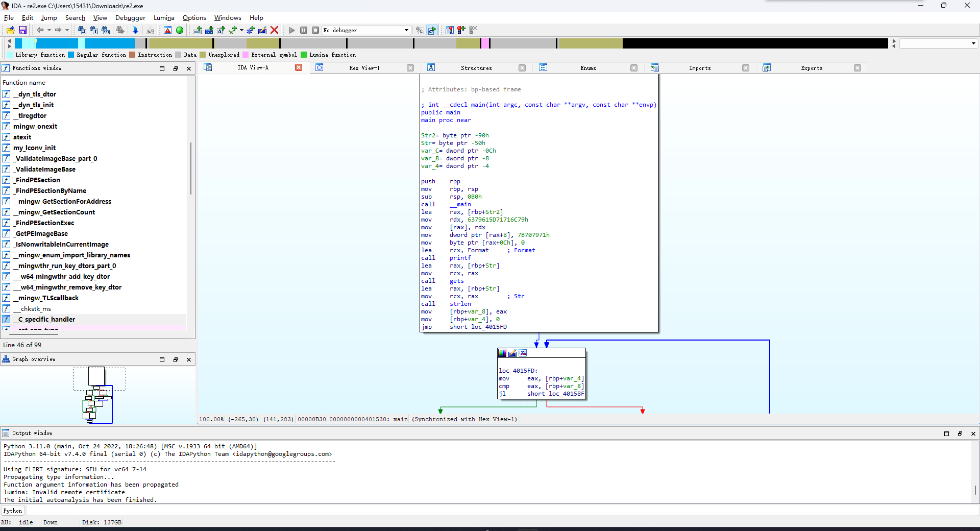Click the Python output window button
Viewport: 980px width, 531px height.
click(12, 511)
